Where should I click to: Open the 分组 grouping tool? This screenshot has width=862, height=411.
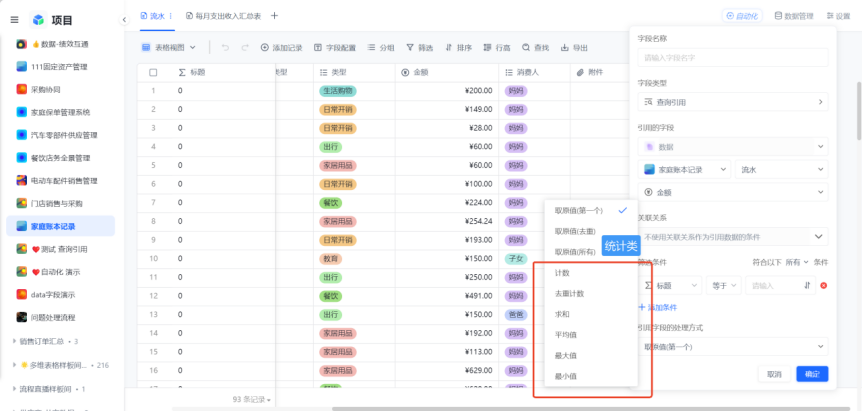381,48
